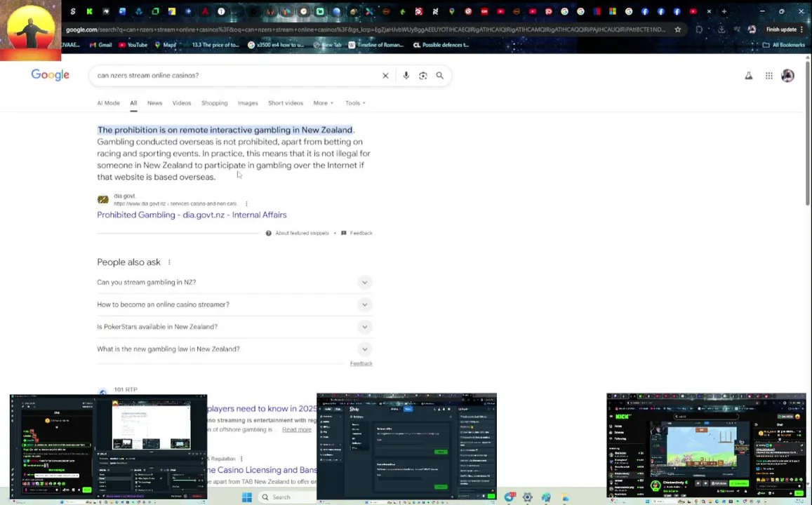
Task: Open a new browser tab
Action: click(x=724, y=11)
